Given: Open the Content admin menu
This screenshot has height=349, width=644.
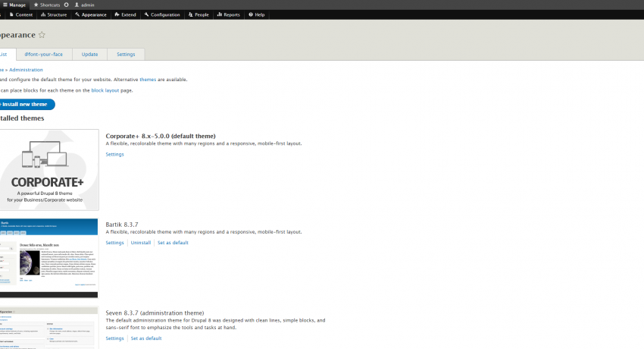Looking at the screenshot, I should point(20,15).
